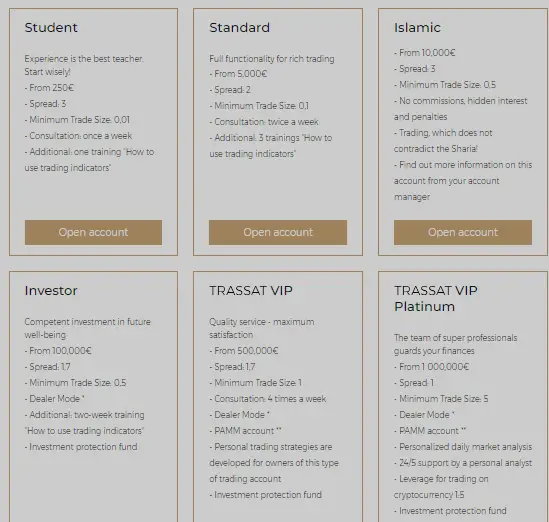Click '24/5 support by a personal analyst'

click(x=463, y=463)
